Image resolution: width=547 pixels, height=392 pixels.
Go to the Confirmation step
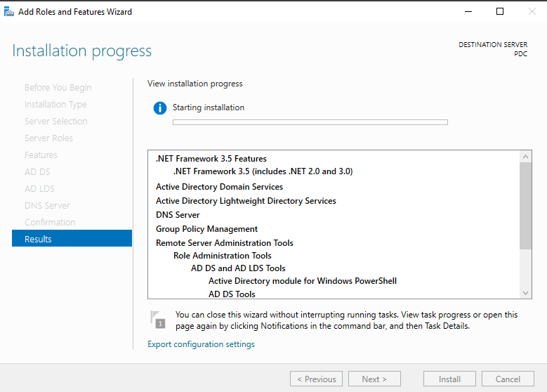click(50, 223)
